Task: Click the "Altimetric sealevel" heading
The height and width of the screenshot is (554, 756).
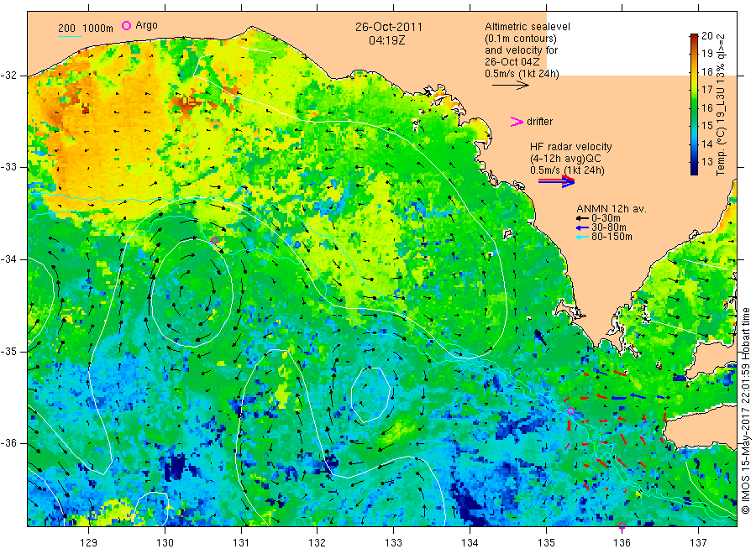Action: tap(528, 27)
